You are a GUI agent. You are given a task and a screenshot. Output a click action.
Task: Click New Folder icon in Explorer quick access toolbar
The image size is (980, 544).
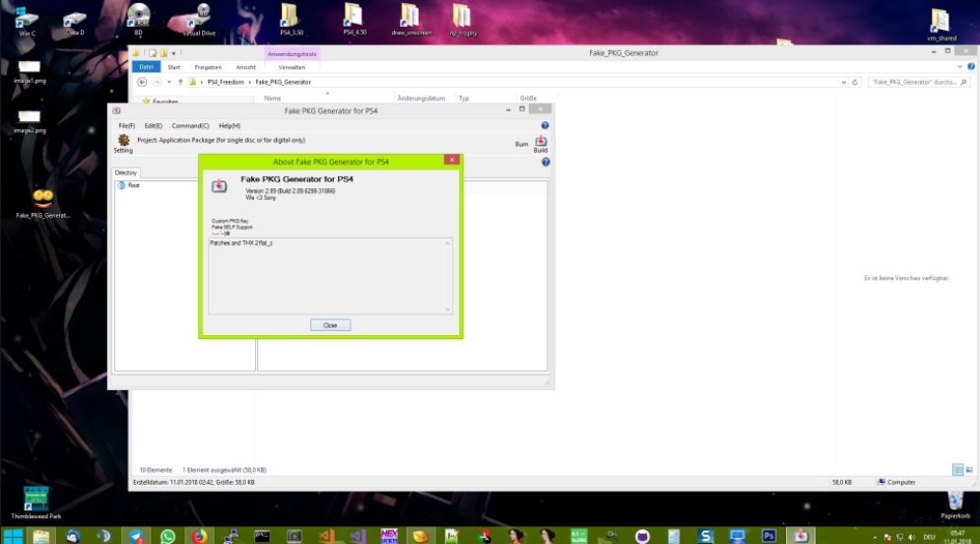(x=163, y=53)
